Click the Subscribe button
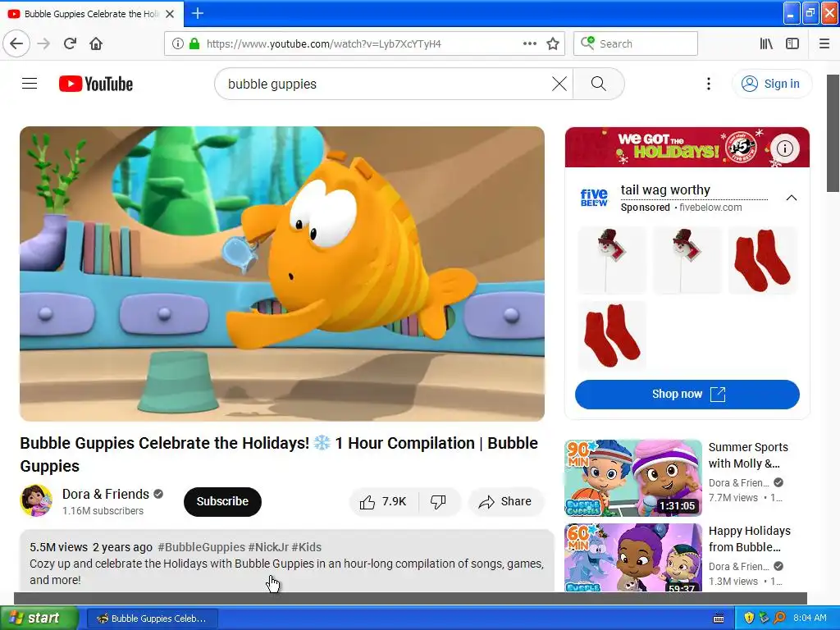 coord(222,501)
